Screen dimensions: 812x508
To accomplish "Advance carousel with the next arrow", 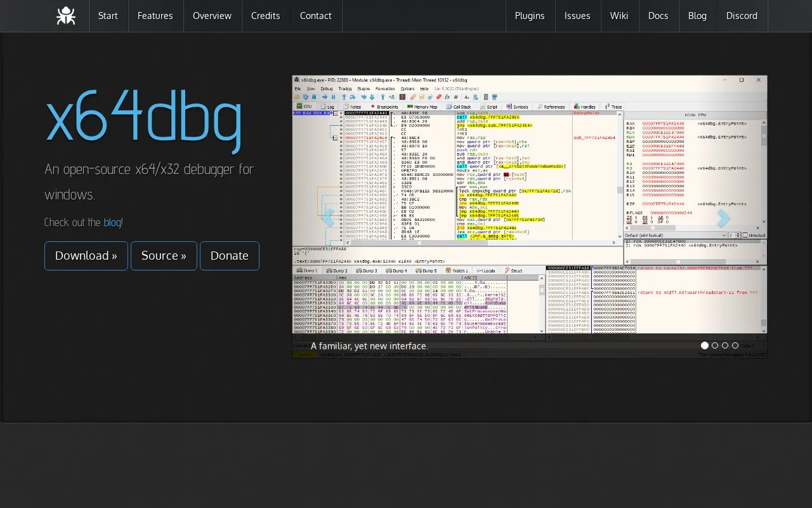I will [724, 217].
